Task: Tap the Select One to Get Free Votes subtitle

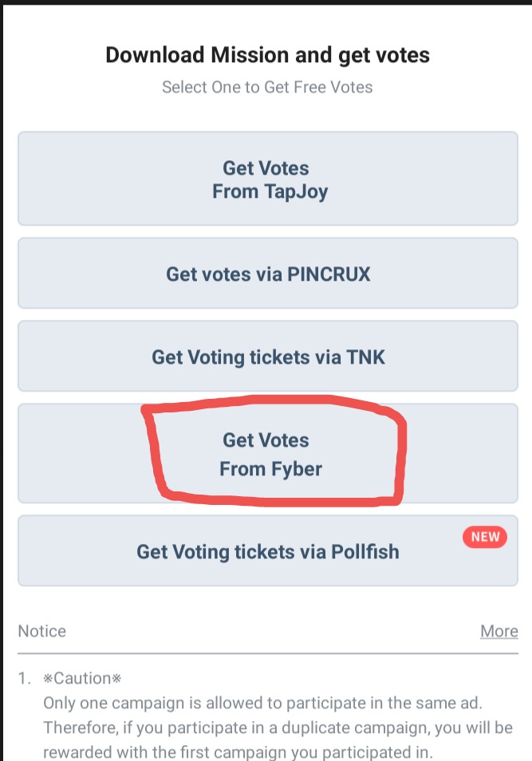Action: pos(267,87)
